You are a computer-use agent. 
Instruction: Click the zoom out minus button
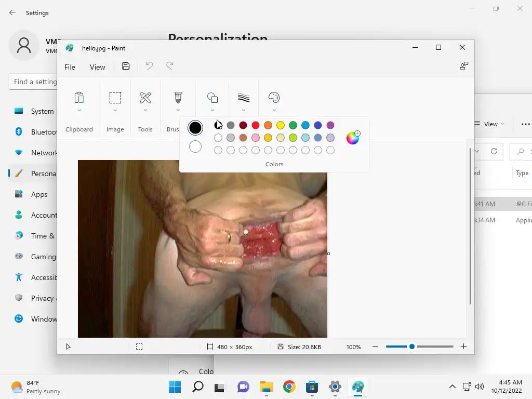375,347
